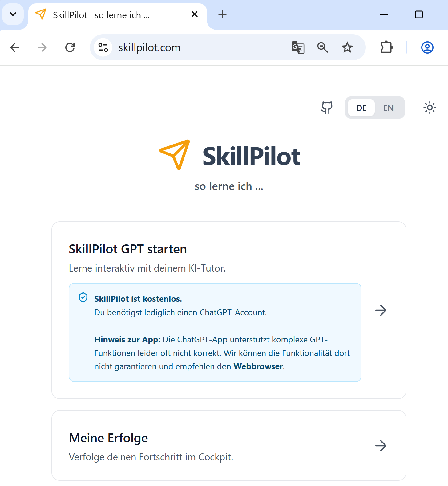The height and width of the screenshot is (486, 448).
Task: Go back to the previous page
Action: coord(14,47)
